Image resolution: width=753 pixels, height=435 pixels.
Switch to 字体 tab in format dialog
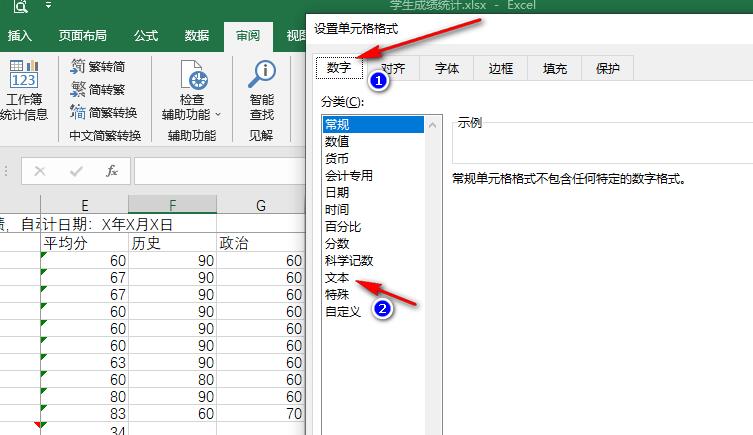[447, 68]
